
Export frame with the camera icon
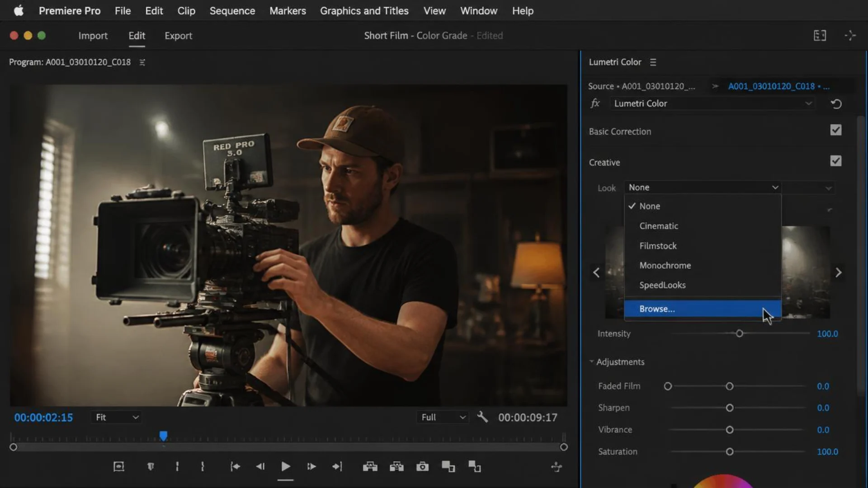422,467
